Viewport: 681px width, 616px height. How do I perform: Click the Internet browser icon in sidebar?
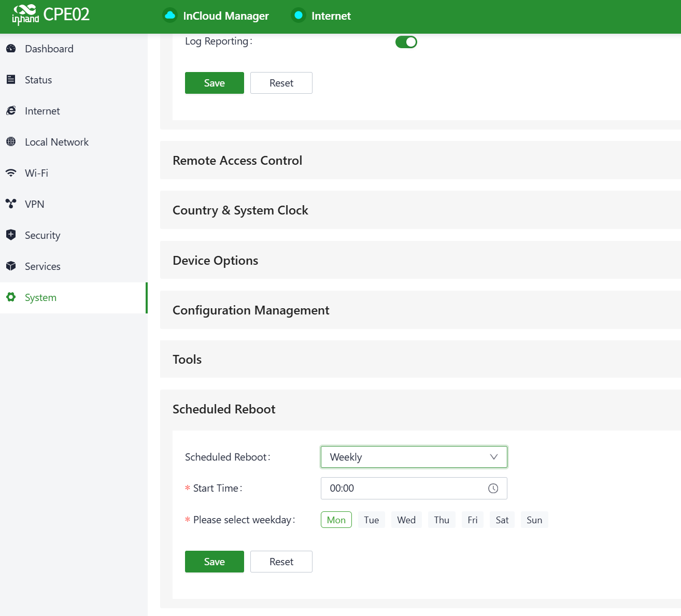[x=11, y=111]
